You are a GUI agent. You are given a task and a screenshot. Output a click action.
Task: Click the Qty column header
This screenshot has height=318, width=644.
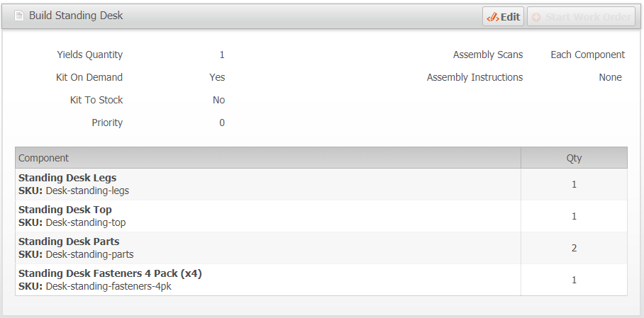tap(574, 158)
